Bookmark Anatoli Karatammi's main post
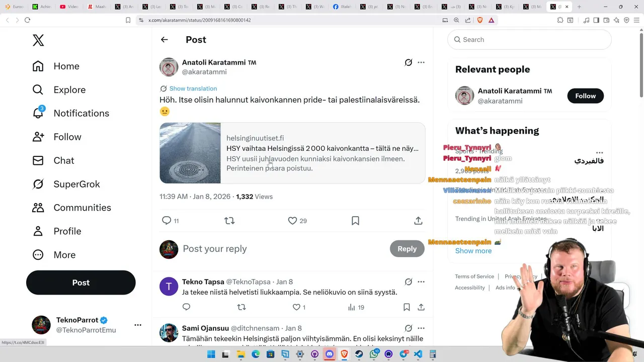644x362 pixels. (355, 220)
